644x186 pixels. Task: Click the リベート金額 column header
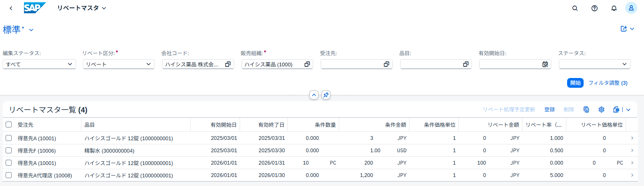tap(491, 124)
